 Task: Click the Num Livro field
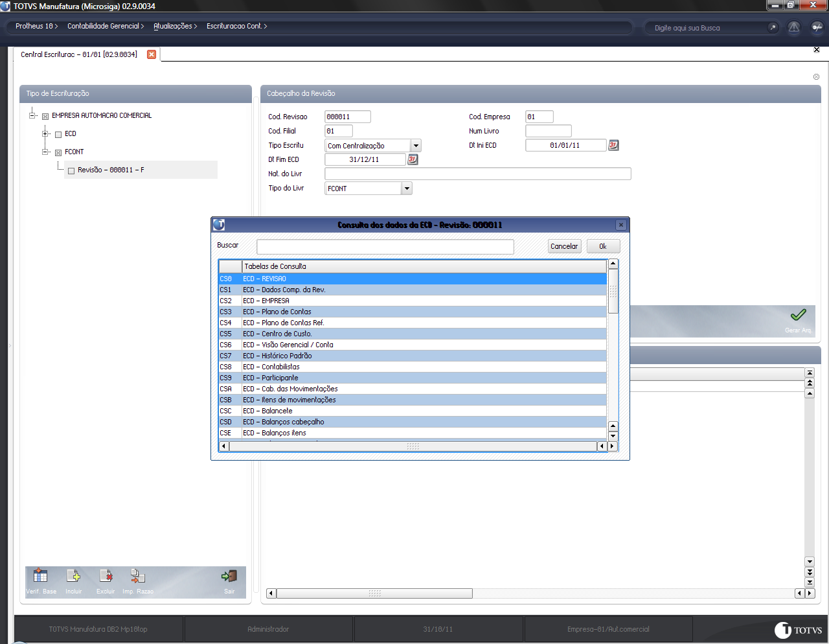pos(549,131)
